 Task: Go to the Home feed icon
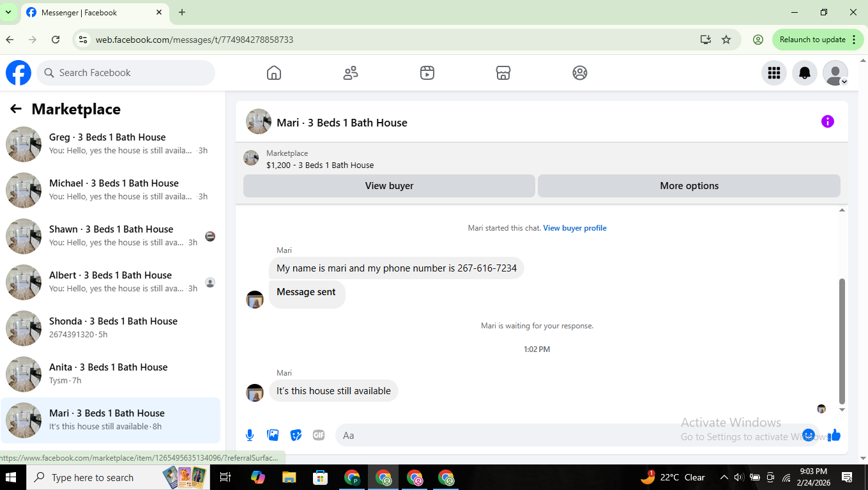(274, 73)
